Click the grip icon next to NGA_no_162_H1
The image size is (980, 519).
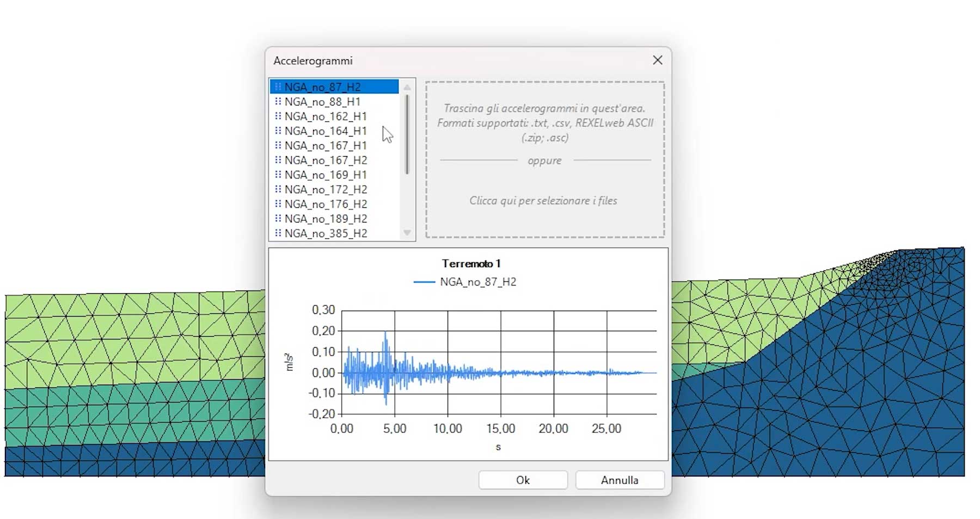pos(278,116)
